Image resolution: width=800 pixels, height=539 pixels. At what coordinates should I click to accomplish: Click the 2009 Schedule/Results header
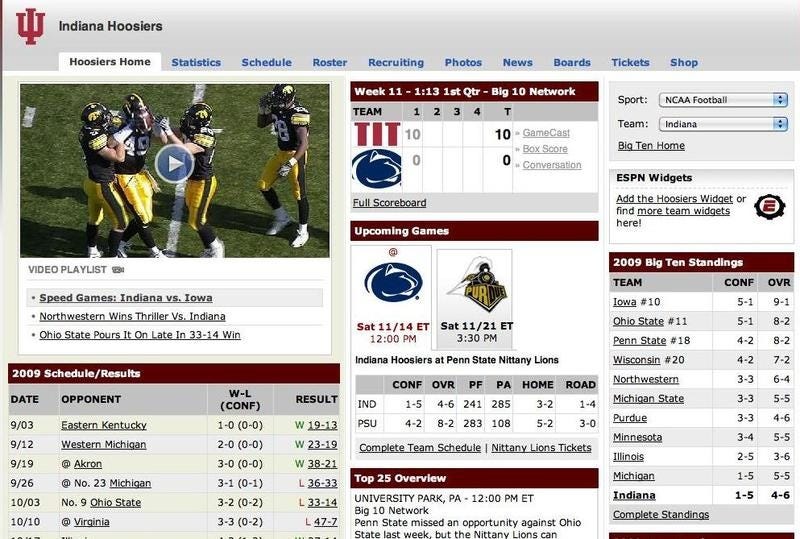pyautogui.click(x=174, y=374)
